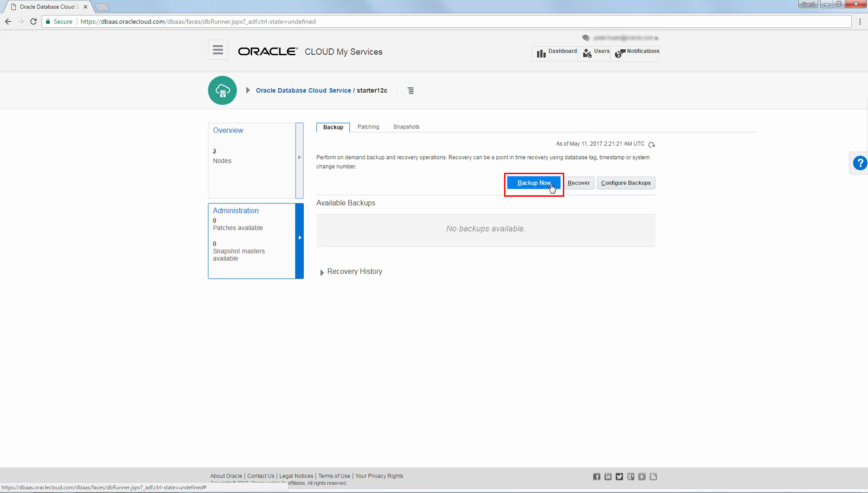
Task: Open About Oracle footer link
Action: (x=226, y=476)
